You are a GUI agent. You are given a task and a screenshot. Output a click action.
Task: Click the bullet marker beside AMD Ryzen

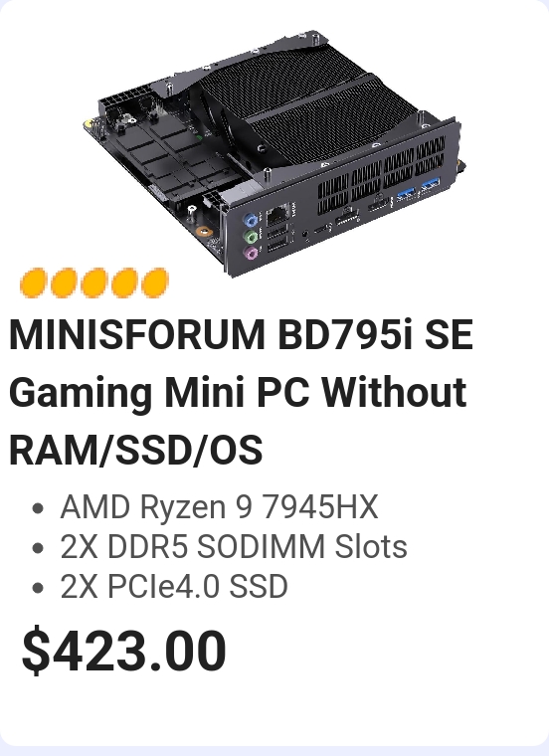38,508
